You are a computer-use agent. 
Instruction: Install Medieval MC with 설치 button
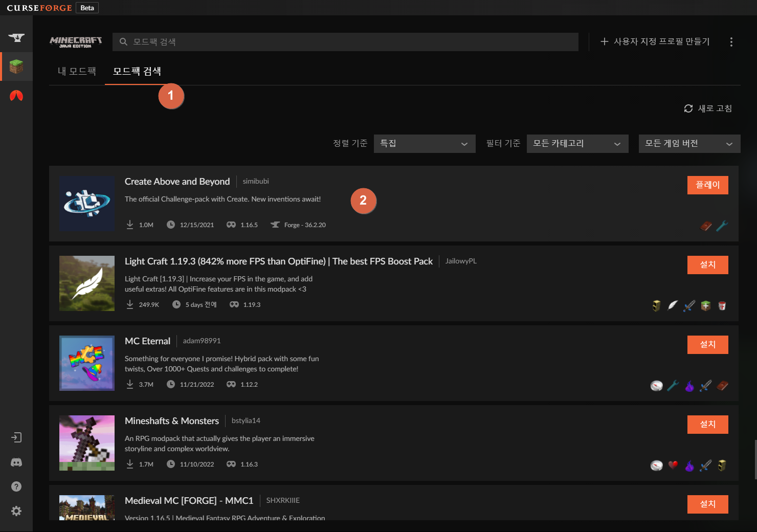tap(708, 504)
